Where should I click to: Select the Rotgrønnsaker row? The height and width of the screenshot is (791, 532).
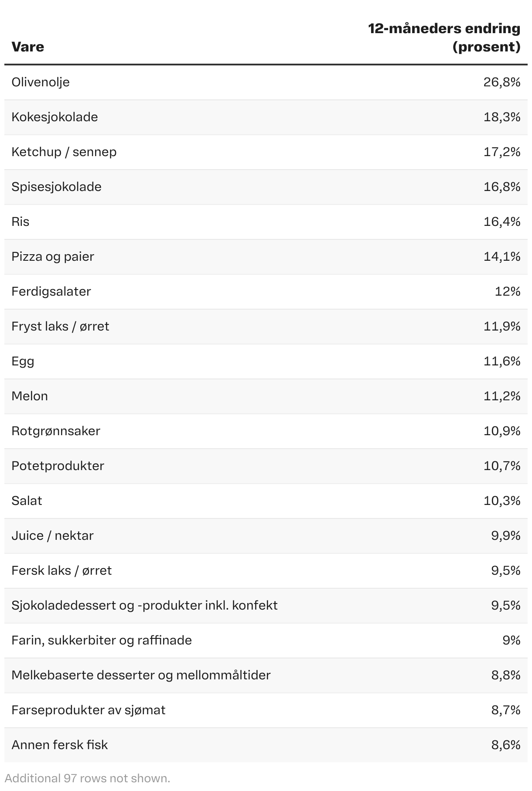click(x=56, y=431)
